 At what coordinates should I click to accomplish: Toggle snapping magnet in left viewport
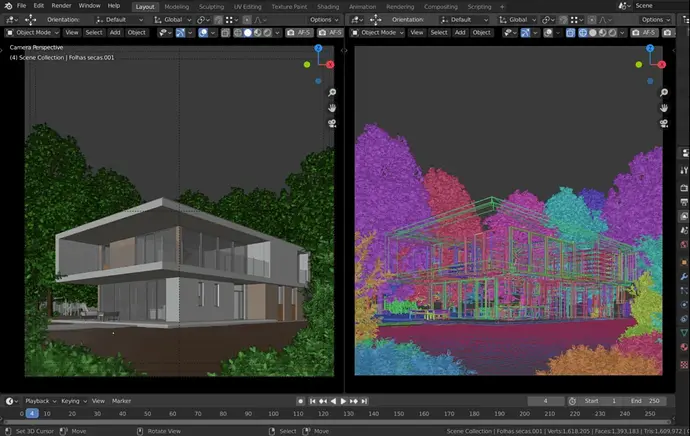click(218, 20)
